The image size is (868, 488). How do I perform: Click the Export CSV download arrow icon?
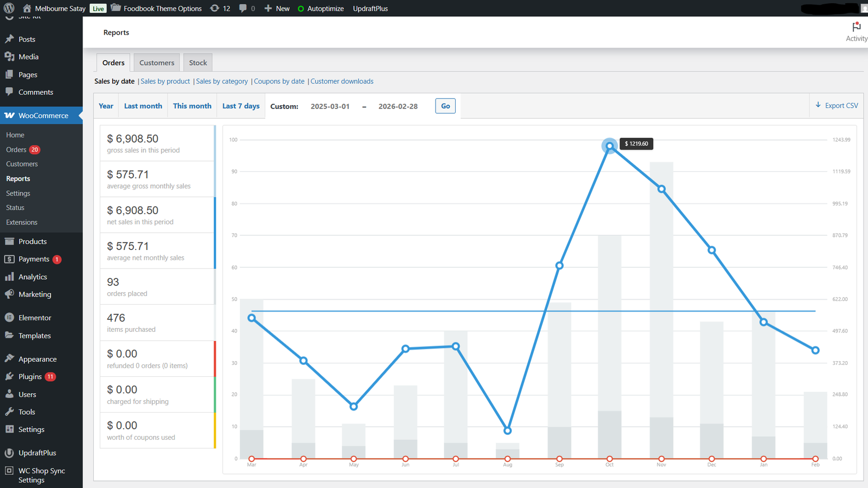(818, 105)
